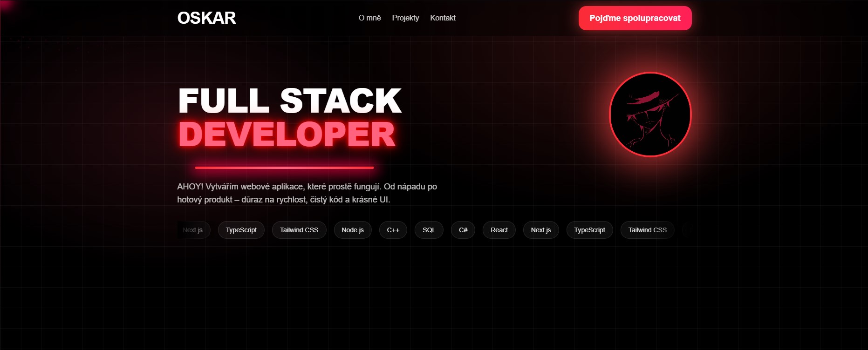868x350 pixels.
Task: Select the React skill chip
Action: tap(499, 230)
